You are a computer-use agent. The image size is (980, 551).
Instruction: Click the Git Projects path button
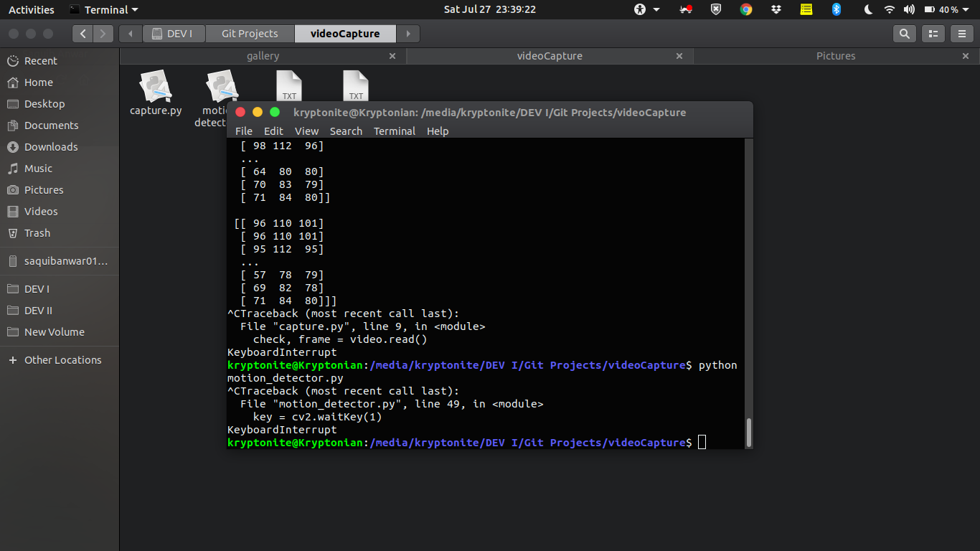pyautogui.click(x=250, y=34)
